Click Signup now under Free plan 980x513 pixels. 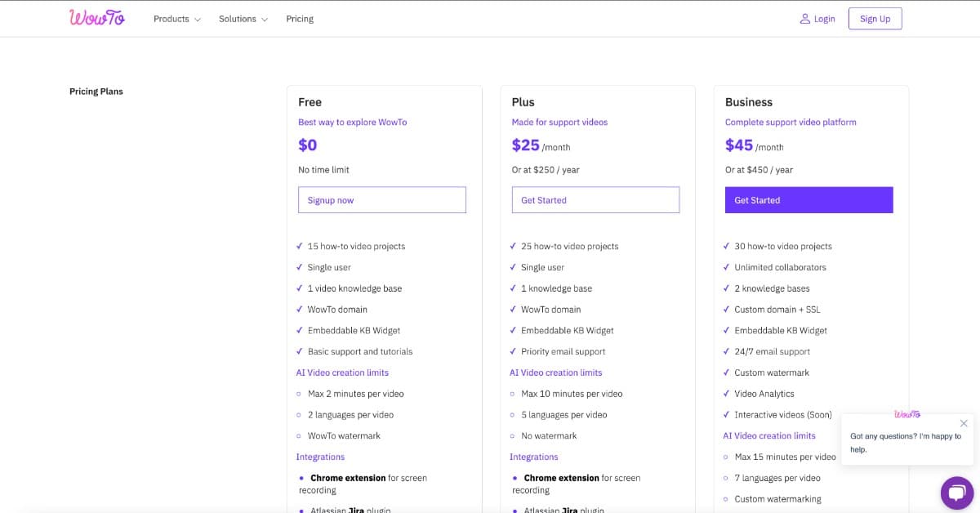point(382,200)
